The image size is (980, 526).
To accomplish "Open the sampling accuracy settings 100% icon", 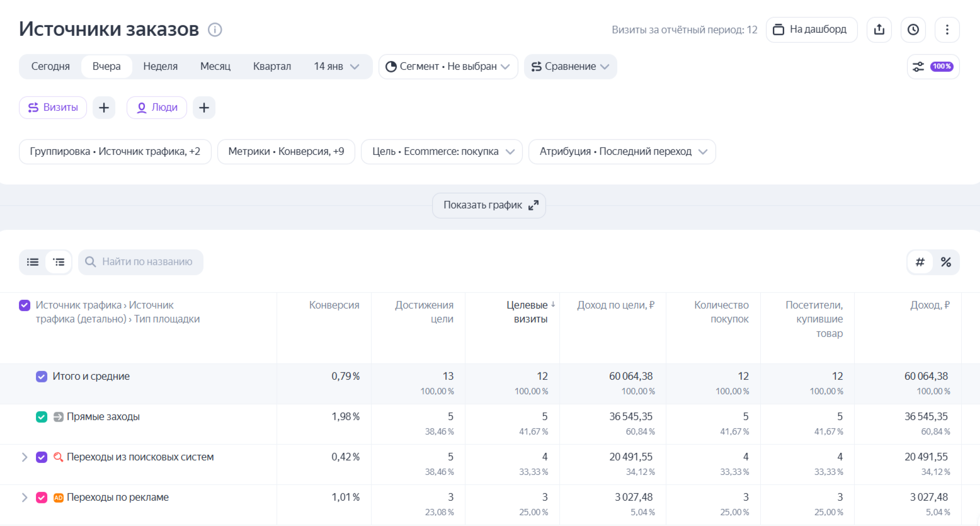I will [x=933, y=67].
